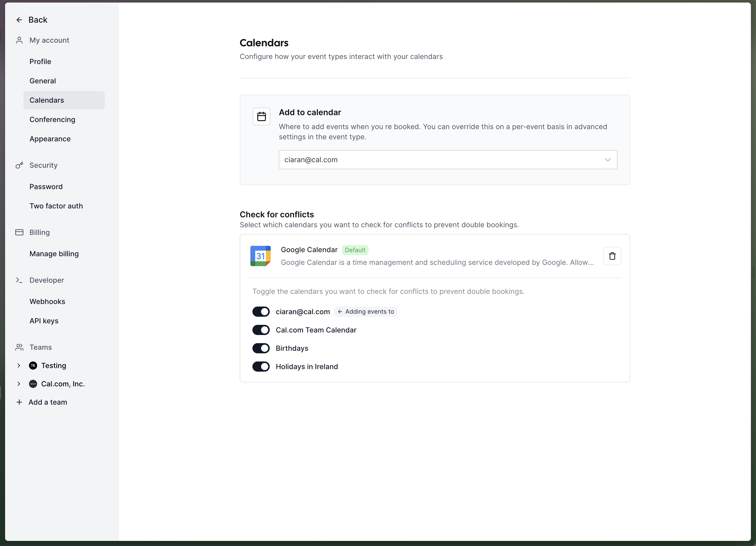Expand the Testing team entry
Image resolution: width=756 pixels, height=546 pixels.
point(19,365)
